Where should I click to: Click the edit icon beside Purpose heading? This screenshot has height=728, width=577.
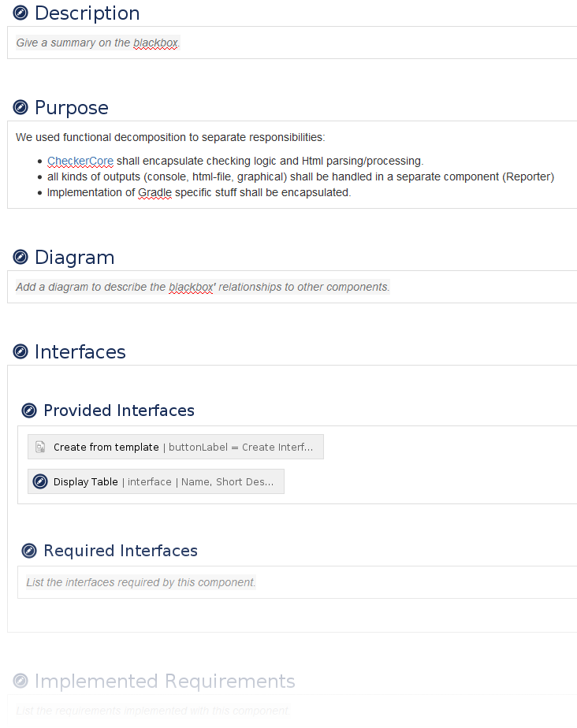click(21, 108)
